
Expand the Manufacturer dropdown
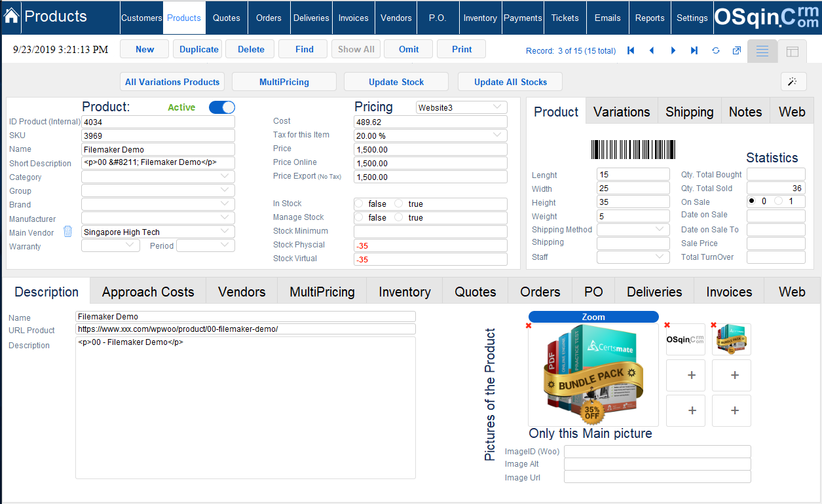(158, 218)
